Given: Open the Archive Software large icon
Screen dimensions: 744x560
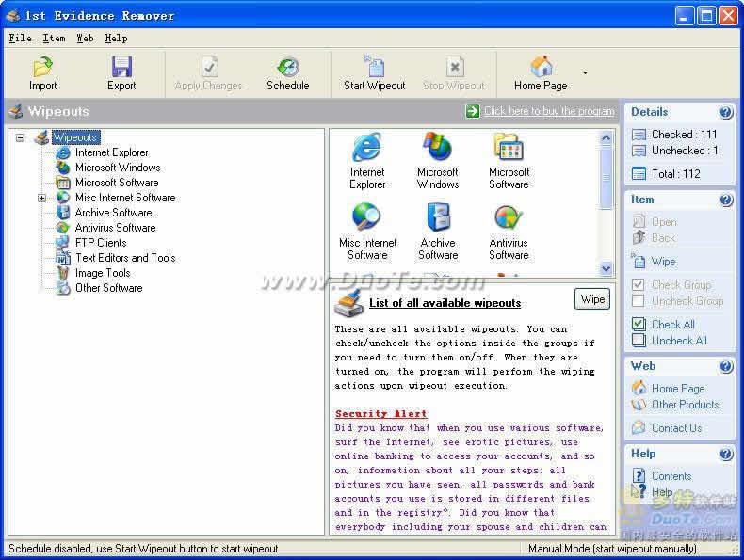Looking at the screenshot, I should click(x=438, y=217).
